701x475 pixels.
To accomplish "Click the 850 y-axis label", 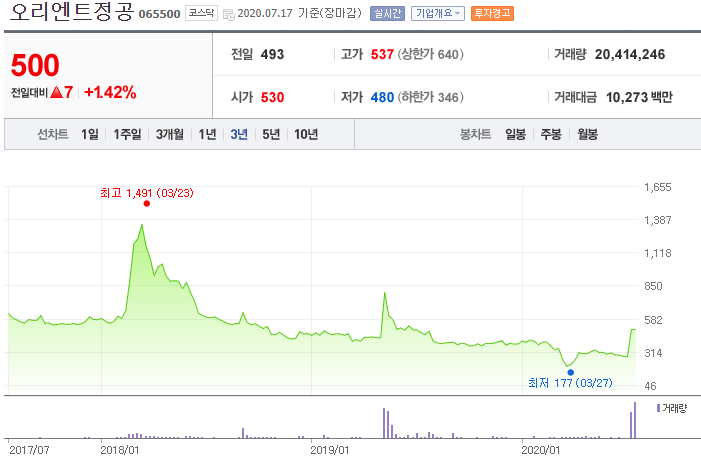I will [x=653, y=286].
